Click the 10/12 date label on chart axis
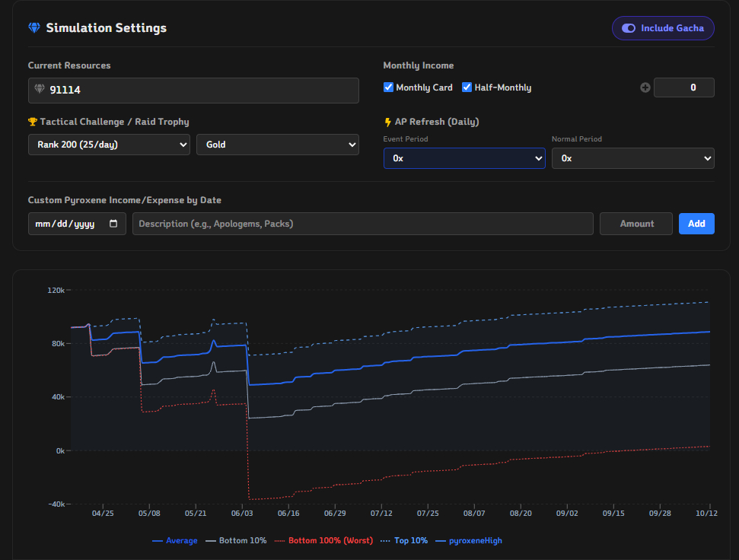Viewport: 739px width, 560px height. 706,514
